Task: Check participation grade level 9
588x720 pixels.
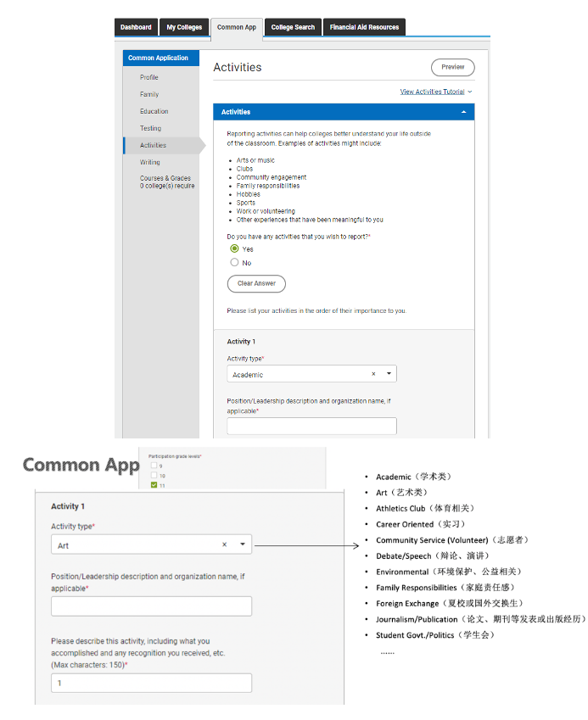Action: tap(154, 465)
